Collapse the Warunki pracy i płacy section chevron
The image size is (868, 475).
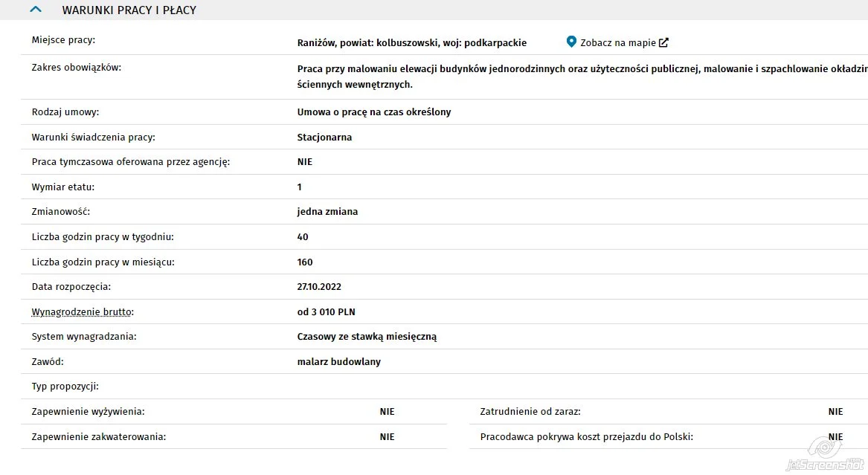click(36, 10)
